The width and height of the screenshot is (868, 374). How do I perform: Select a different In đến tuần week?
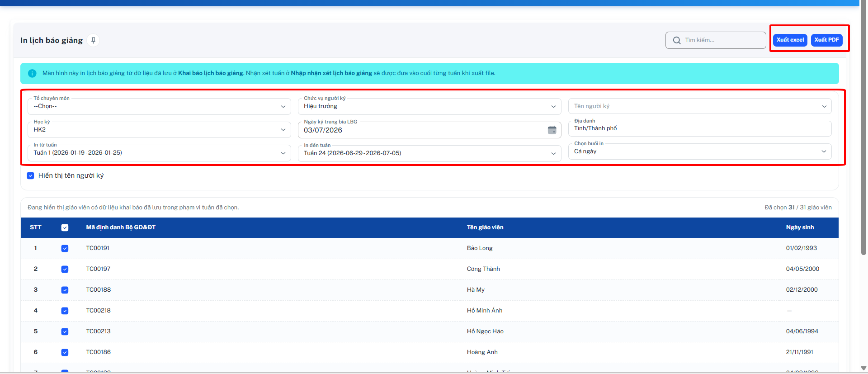tap(429, 153)
